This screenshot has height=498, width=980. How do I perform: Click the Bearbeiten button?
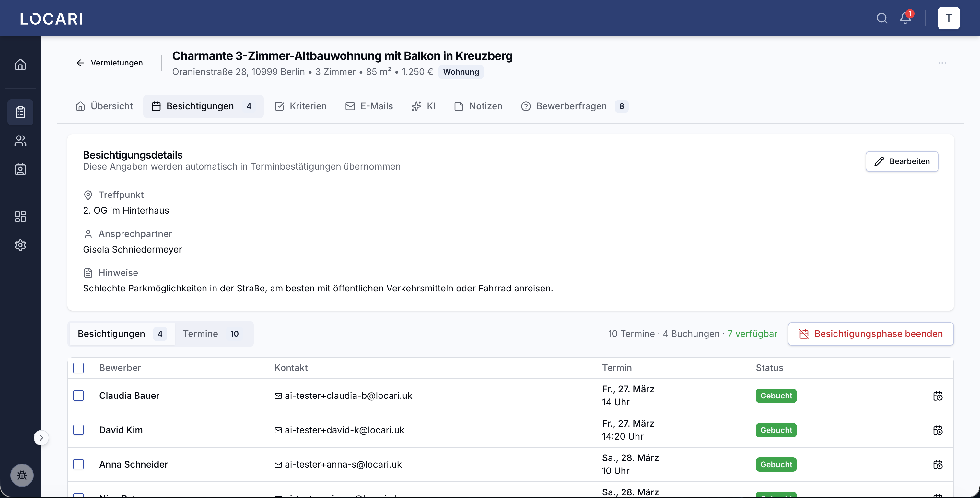[902, 161]
